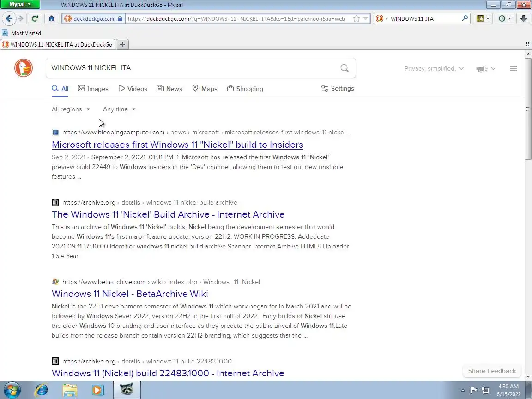Click the forward navigation arrow

21,18
